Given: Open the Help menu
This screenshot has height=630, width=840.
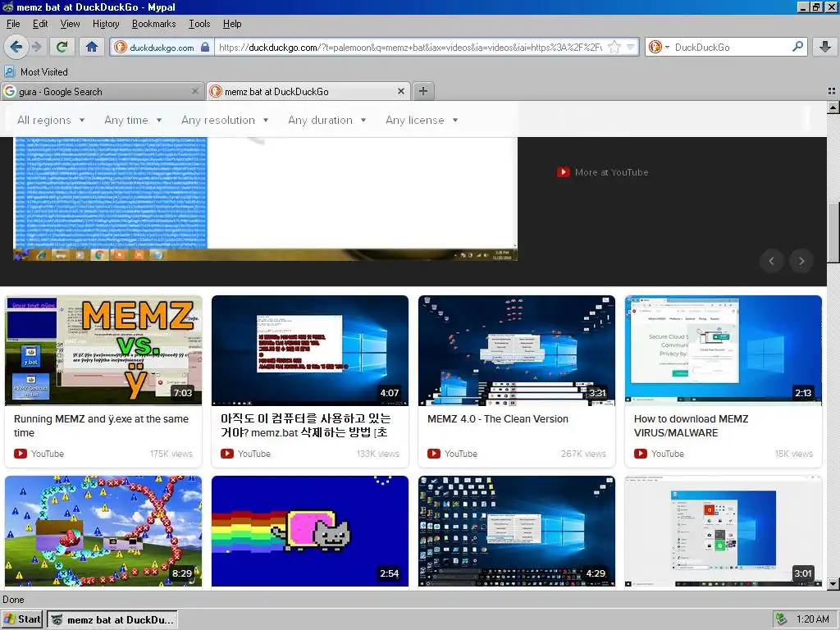Looking at the screenshot, I should (232, 24).
